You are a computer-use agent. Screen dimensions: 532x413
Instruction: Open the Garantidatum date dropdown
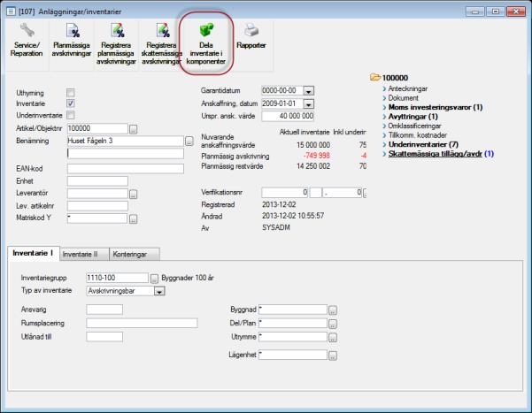point(308,91)
